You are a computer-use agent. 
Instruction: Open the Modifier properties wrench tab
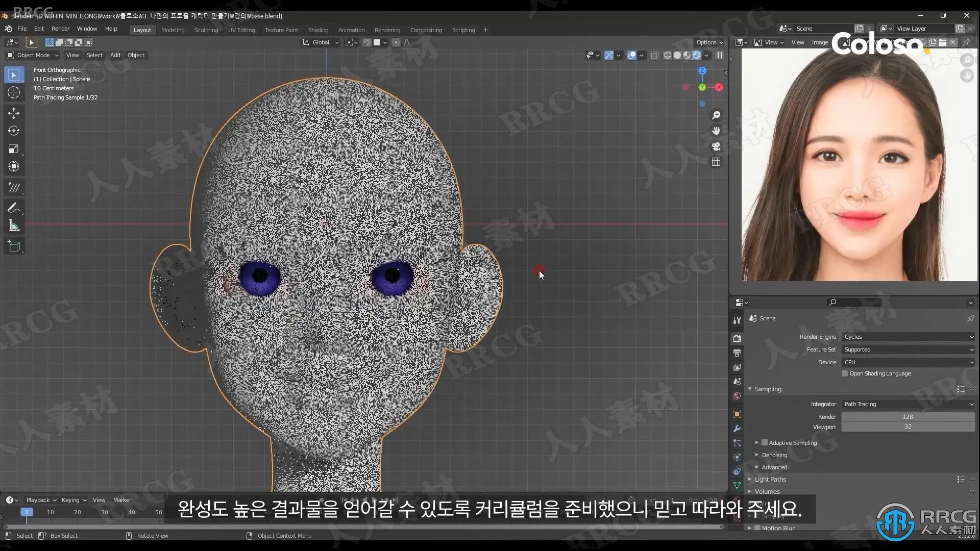(737, 429)
